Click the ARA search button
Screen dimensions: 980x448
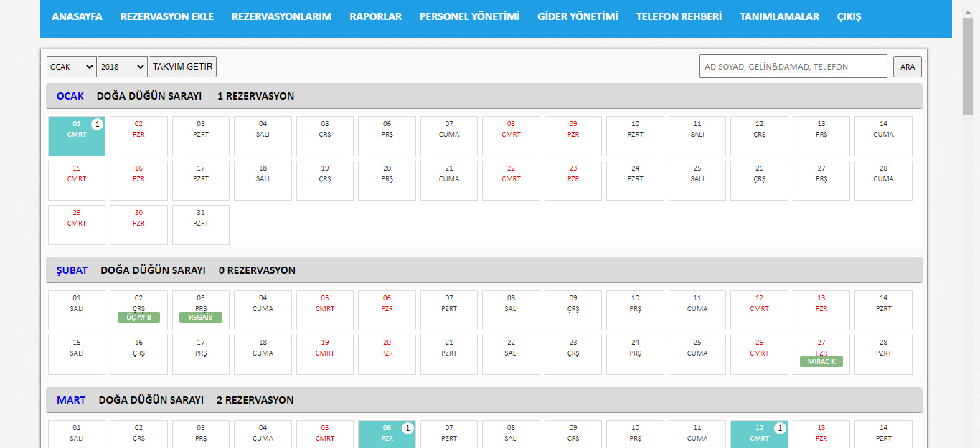tap(908, 67)
